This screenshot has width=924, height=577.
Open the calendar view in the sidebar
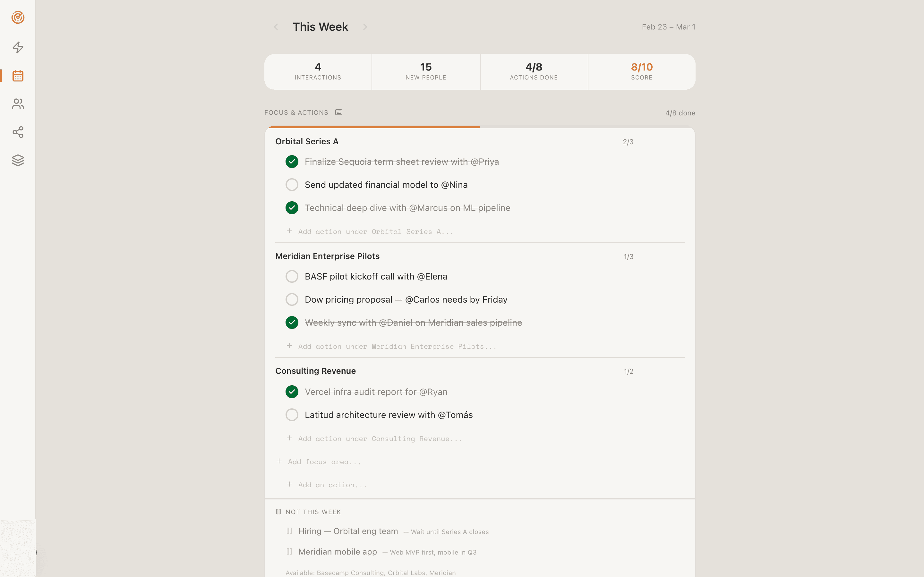[x=18, y=76]
